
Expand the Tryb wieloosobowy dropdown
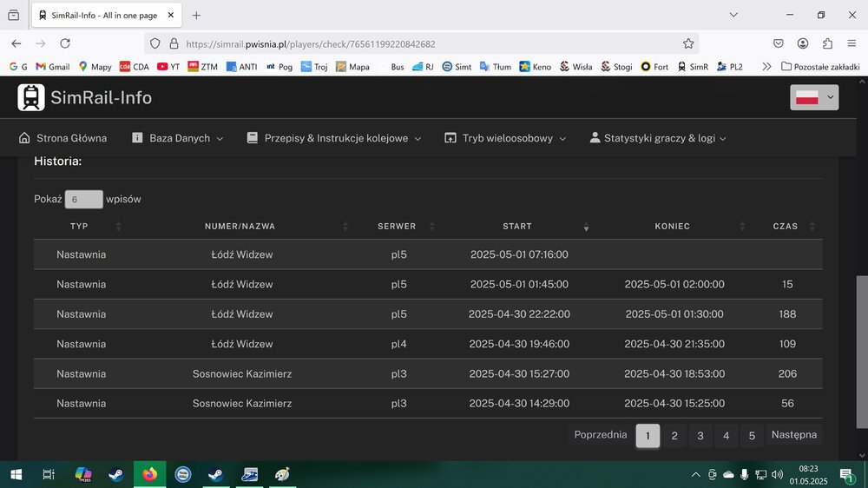[x=505, y=138]
